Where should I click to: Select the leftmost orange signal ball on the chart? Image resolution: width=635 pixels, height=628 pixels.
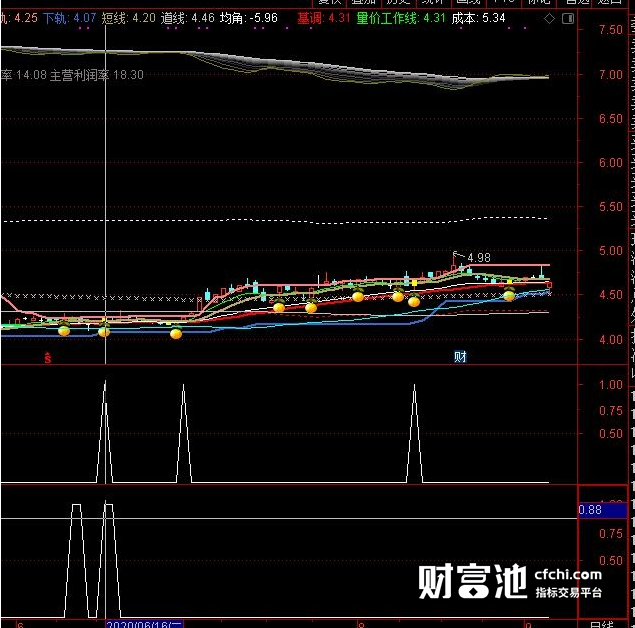[x=64, y=331]
